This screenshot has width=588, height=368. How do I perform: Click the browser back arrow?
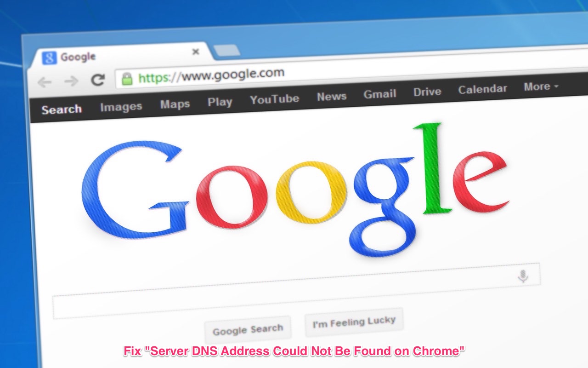click(45, 82)
